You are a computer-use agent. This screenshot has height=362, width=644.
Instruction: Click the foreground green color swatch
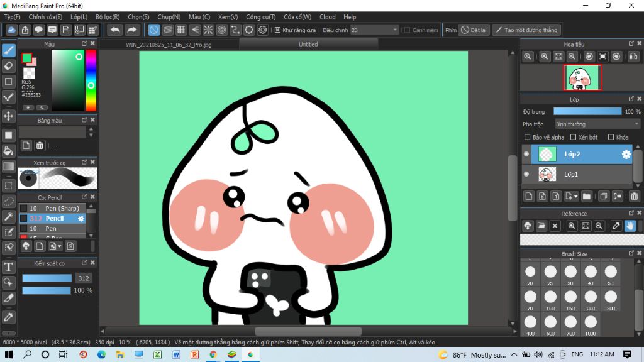coord(26,58)
